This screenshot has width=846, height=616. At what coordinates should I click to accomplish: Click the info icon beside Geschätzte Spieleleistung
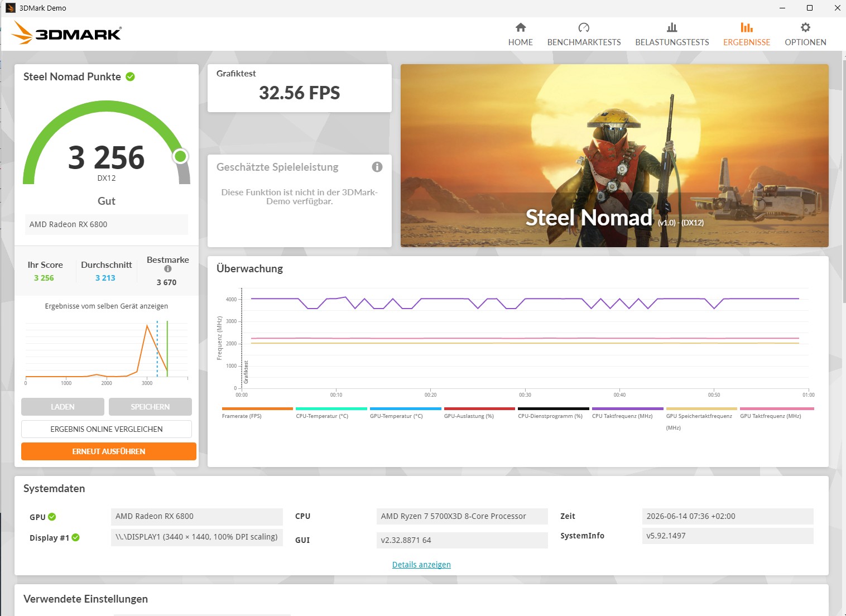pyautogui.click(x=377, y=167)
